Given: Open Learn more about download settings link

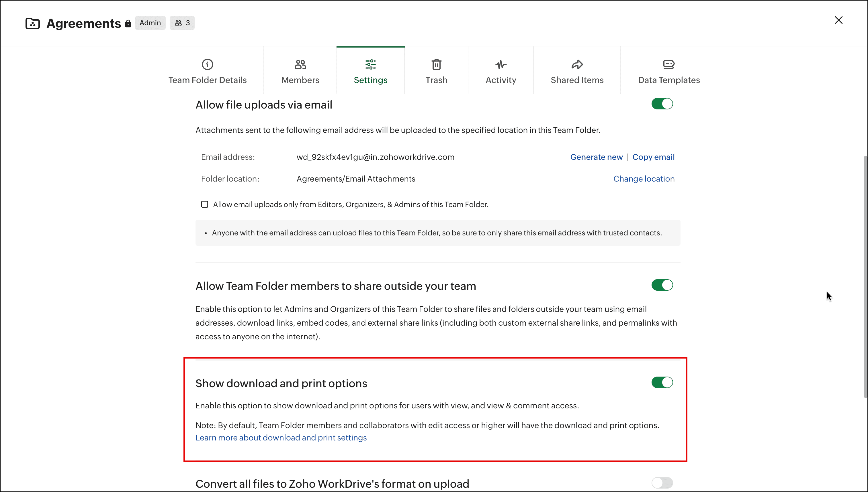Looking at the screenshot, I should pos(281,438).
